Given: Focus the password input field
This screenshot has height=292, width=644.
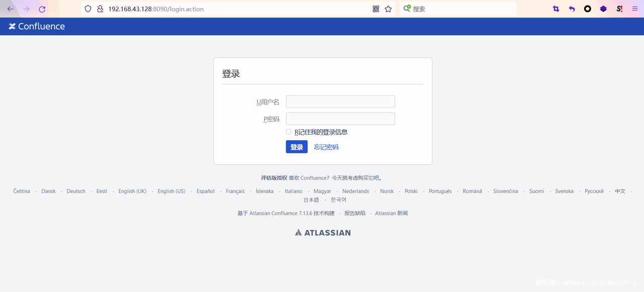Looking at the screenshot, I should (341, 119).
